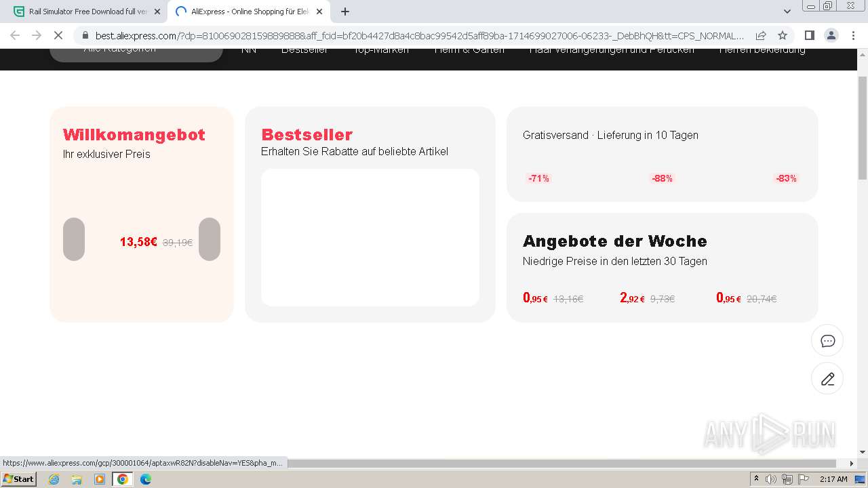The image size is (868, 488).
Task: Launch the media player from the taskbar
Action: pyautogui.click(x=100, y=479)
